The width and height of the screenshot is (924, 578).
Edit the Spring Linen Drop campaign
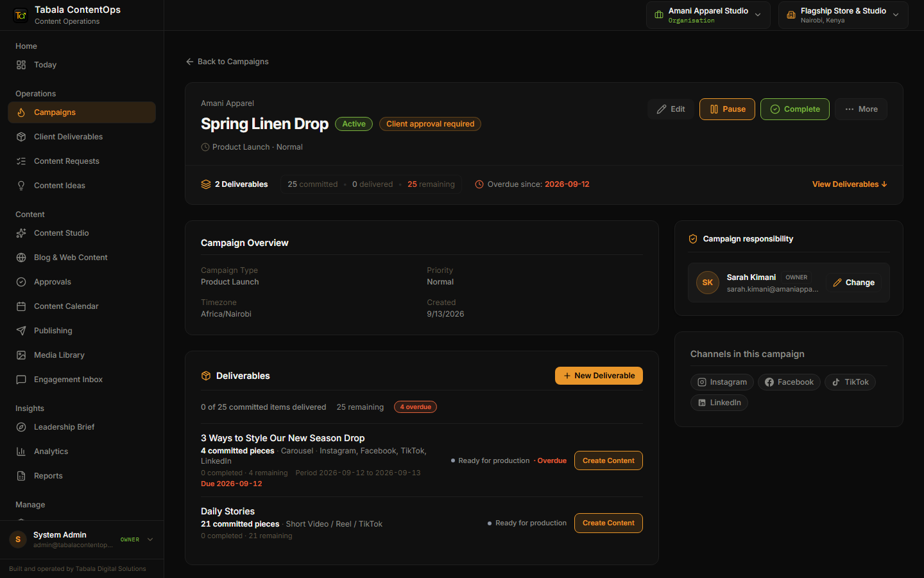pyautogui.click(x=671, y=109)
